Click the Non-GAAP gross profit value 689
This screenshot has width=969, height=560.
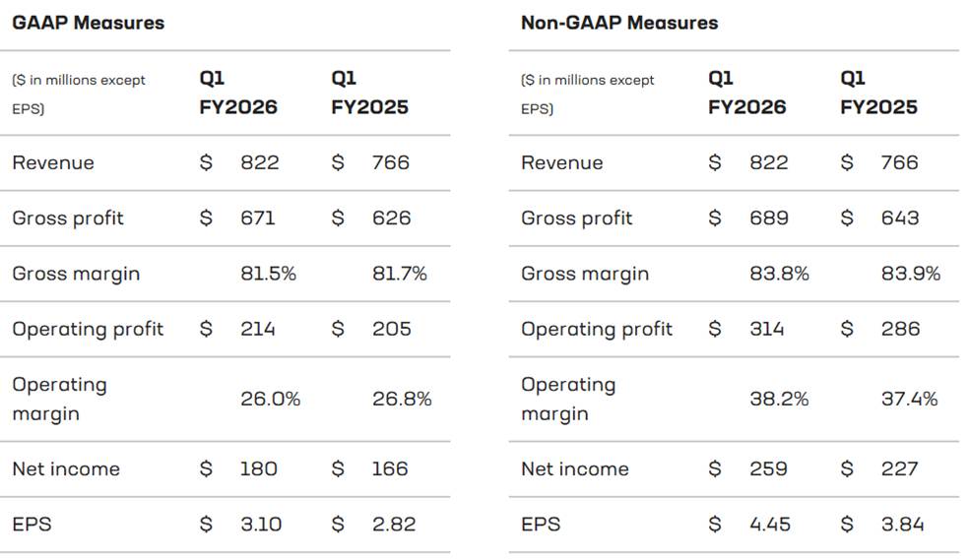pyautogui.click(x=769, y=218)
